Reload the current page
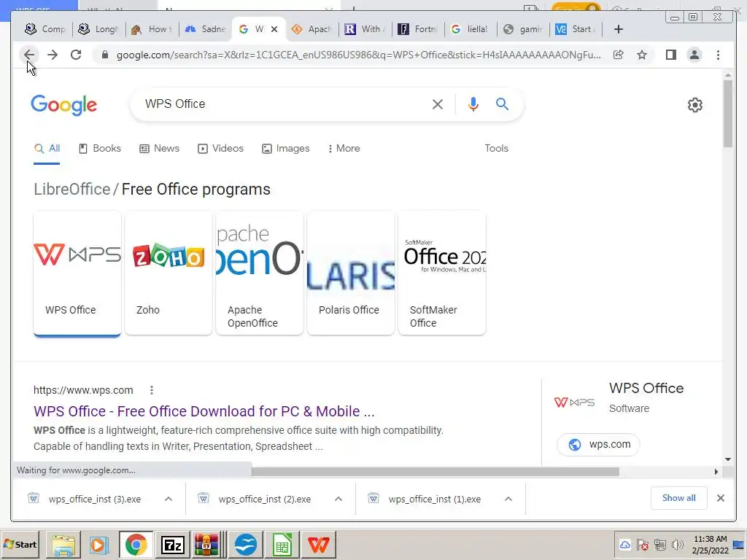747x560 pixels. point(76,55)
